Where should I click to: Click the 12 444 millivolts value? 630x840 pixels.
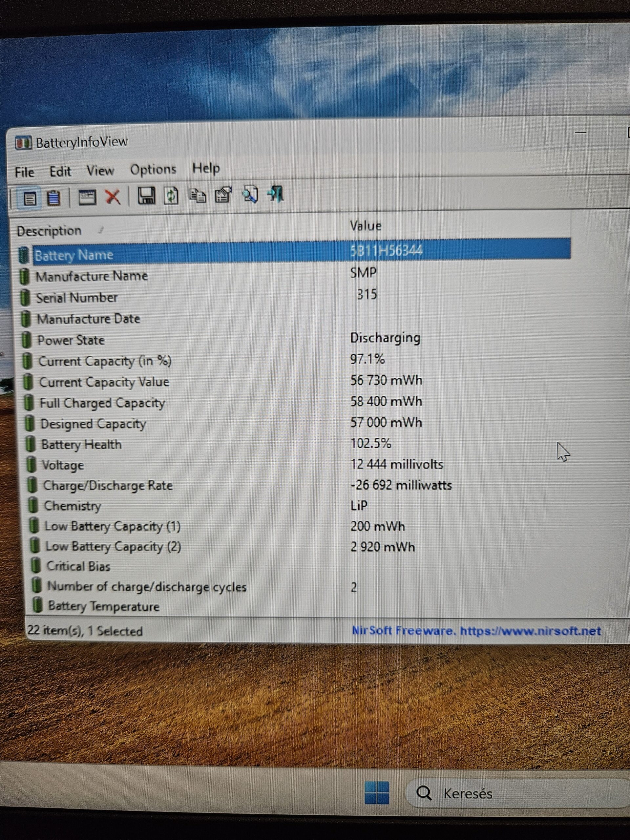coord(397,464)
